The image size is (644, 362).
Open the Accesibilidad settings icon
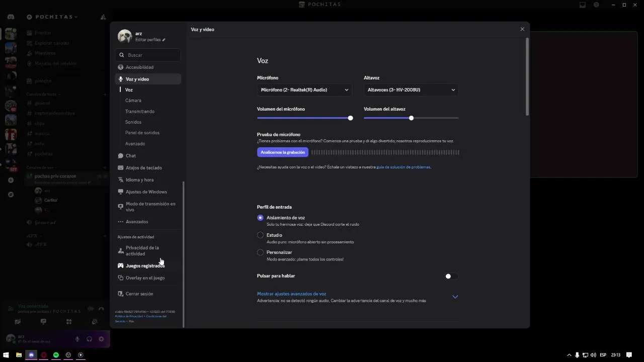(121, 67)
